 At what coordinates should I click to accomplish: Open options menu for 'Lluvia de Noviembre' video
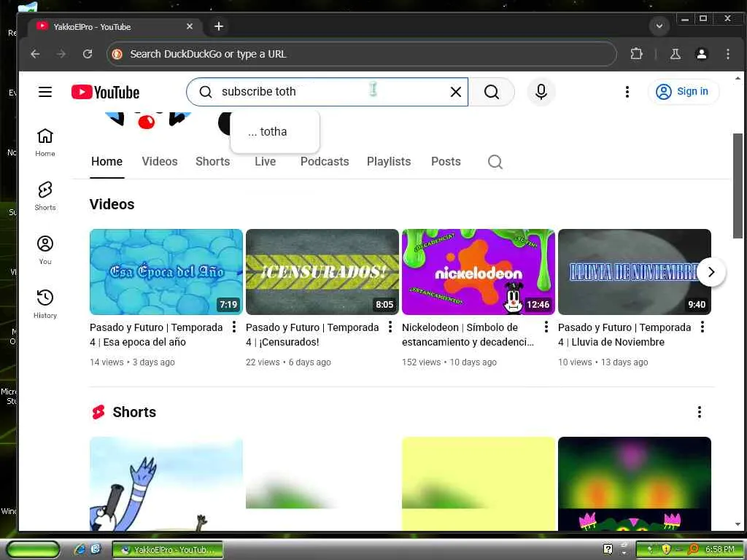[703, 327]
